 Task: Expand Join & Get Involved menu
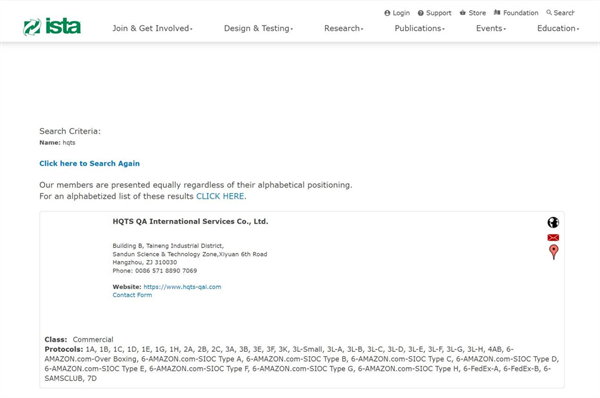point(152,28)
